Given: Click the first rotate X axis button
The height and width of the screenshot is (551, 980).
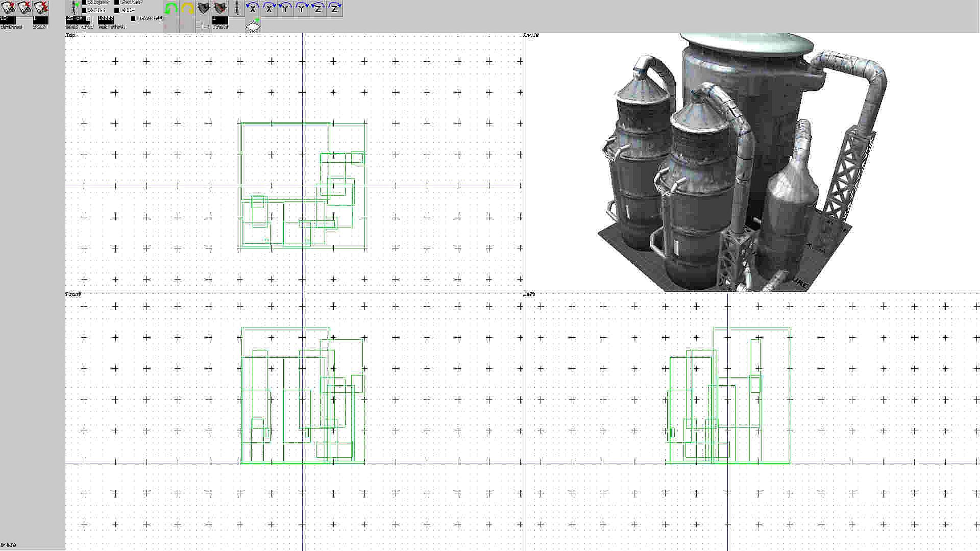Looking at the screenshot, I should [x=252, y=9].
